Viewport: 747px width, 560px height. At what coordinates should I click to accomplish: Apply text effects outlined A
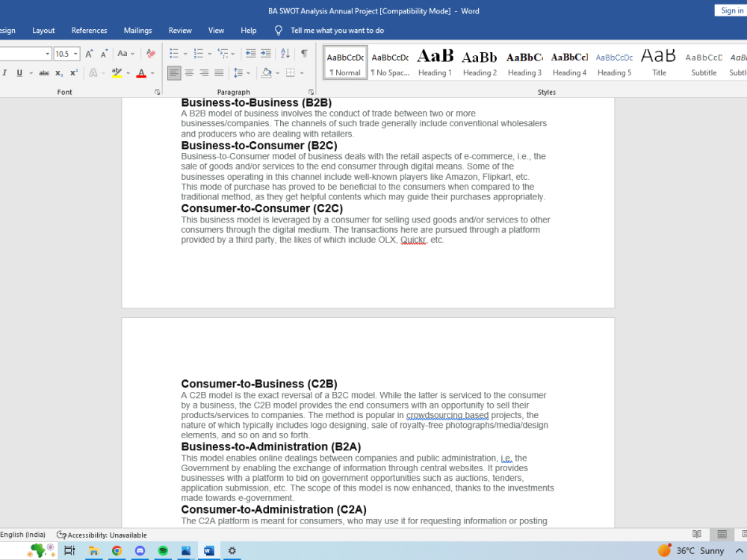coord(93,73)
